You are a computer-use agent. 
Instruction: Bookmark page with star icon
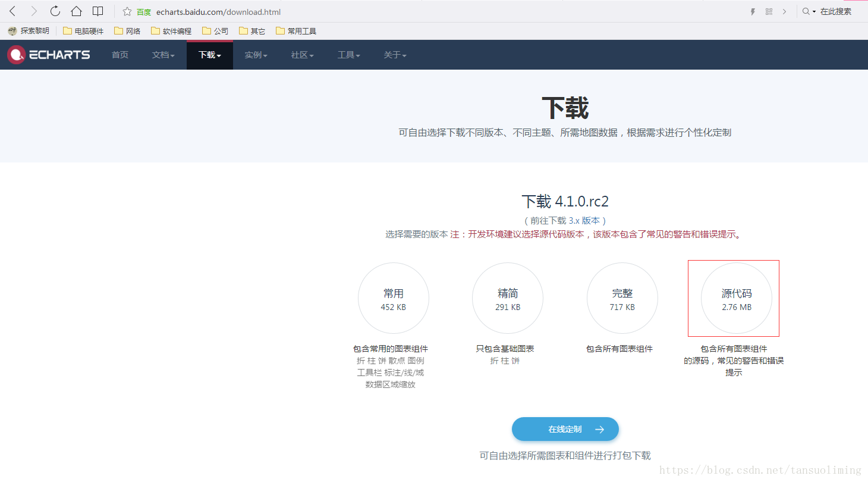127,11
